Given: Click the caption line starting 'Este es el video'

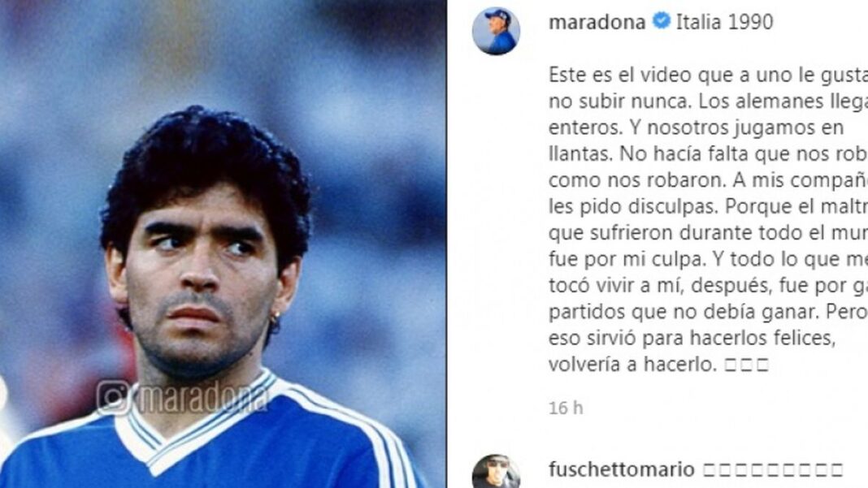Looking at the screenshot, I should coord(708,76).
